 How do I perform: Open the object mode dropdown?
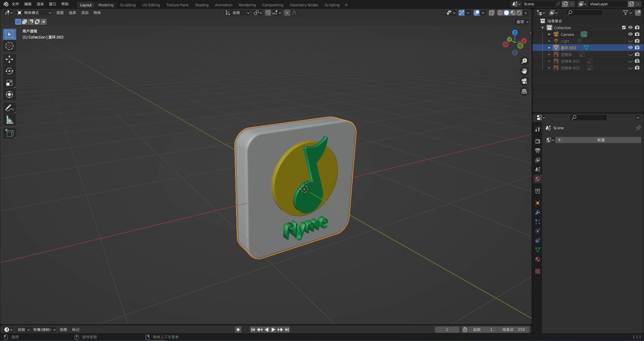[34, 13]
